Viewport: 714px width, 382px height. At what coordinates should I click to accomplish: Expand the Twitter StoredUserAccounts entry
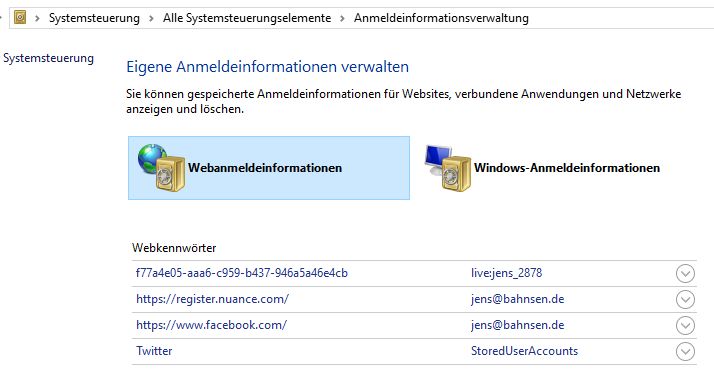pyautogui.click(x=685, y=351)
